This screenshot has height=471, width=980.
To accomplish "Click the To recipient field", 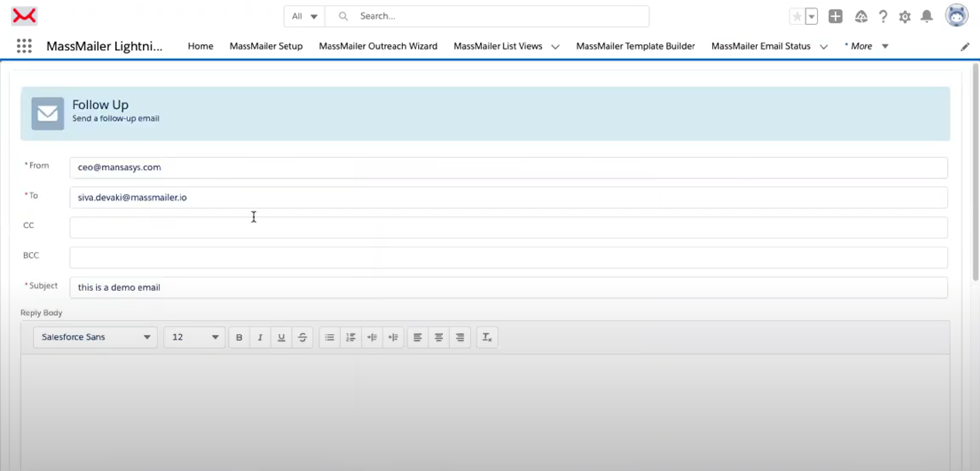I will [x=508, y=198].
